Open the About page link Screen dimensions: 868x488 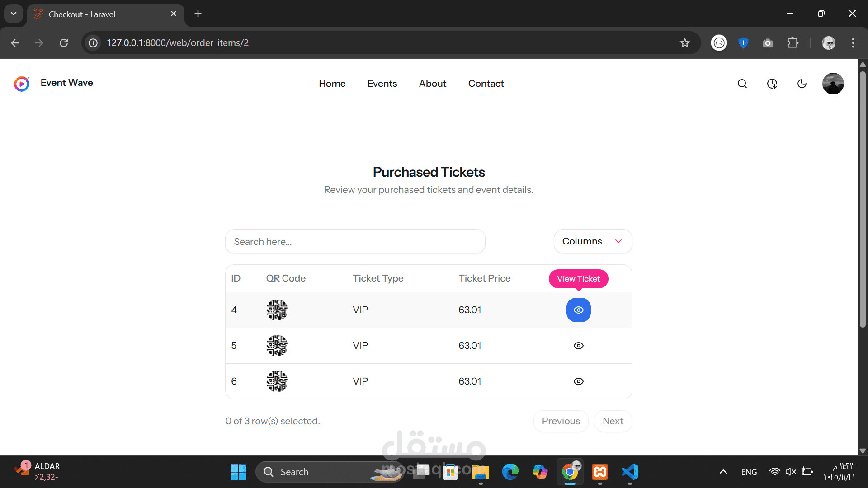click(432, 84)
